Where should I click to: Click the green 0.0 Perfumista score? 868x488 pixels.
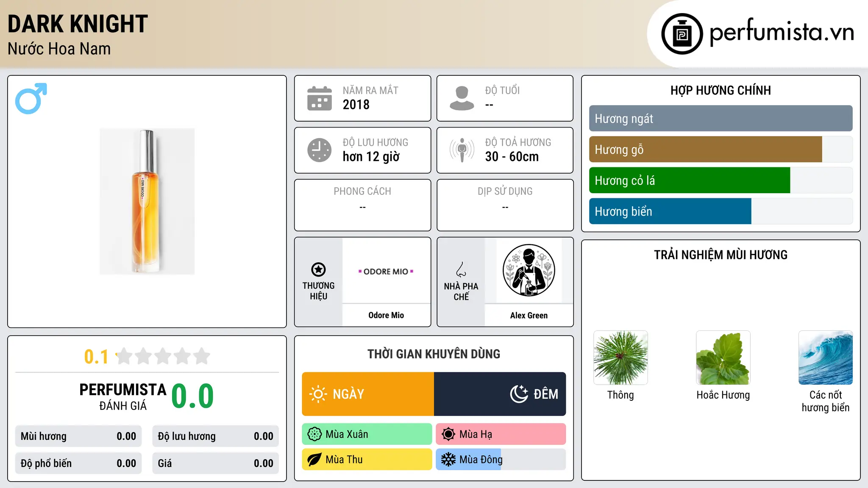click(x=192, y=396)
